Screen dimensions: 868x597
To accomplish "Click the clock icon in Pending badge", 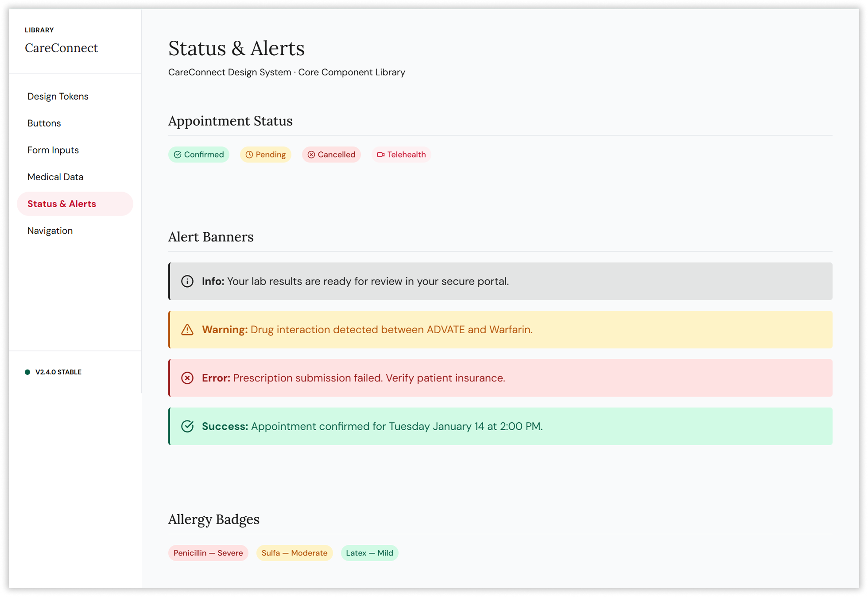I will [x=249, y=154].
